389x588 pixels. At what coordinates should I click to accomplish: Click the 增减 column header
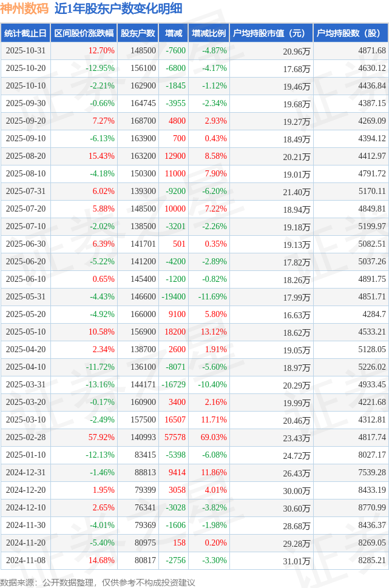tap(174, 33)
